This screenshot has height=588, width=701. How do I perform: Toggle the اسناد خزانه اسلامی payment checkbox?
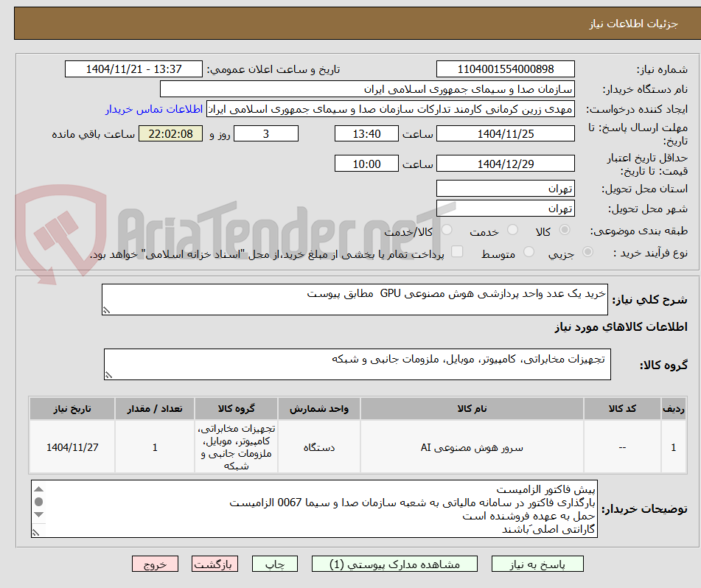click(x=457, y=251)
